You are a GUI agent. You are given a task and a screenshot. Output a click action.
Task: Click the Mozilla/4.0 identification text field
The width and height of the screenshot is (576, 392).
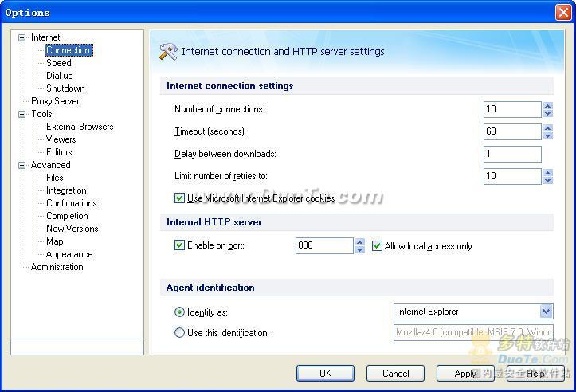473,332
